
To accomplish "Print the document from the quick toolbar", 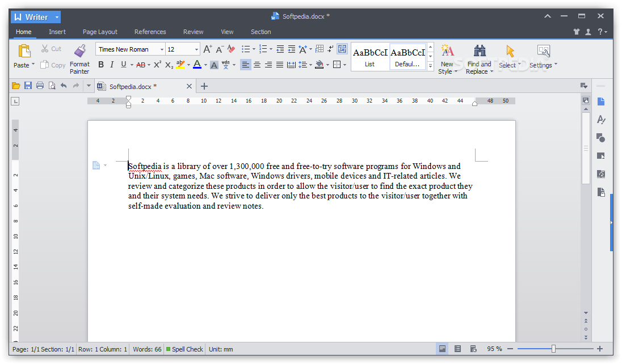I will tap(40, 86).
